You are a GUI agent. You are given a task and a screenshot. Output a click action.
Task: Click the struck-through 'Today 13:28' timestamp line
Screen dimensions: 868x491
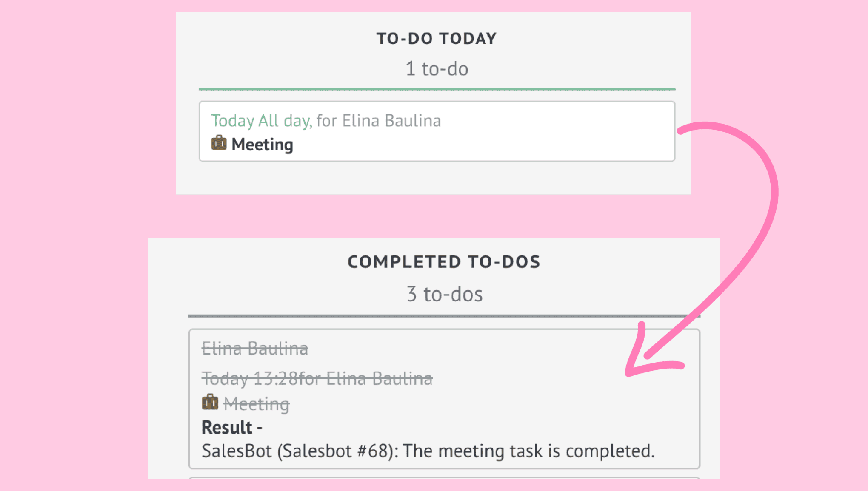(x=317, y=378)
